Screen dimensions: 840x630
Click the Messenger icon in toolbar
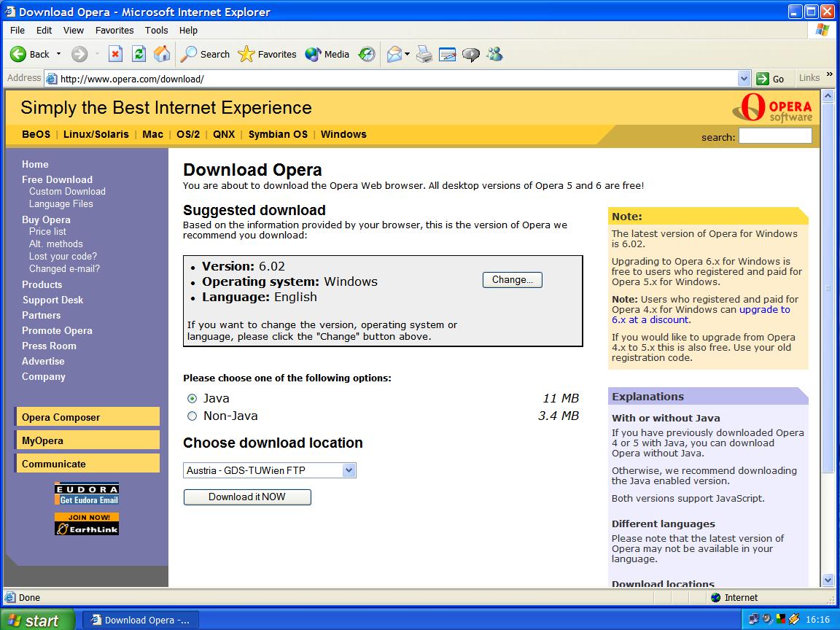coord(495,54)
